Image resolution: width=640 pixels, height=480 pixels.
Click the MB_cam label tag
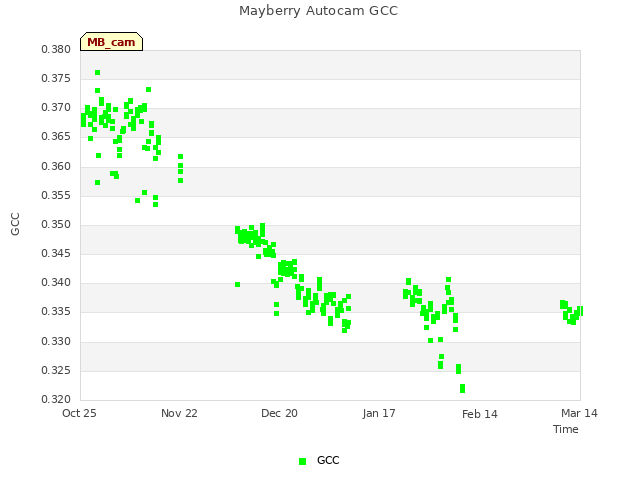click(111, 42)
